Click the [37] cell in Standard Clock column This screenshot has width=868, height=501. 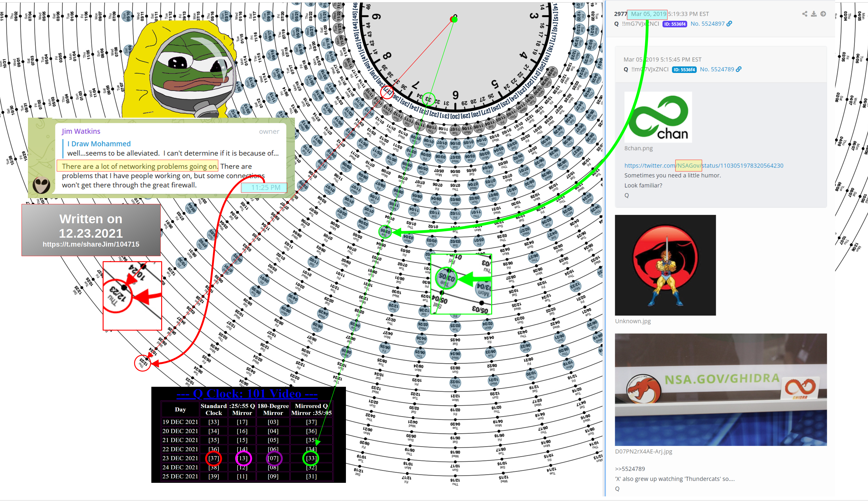(x=214, y=458)
